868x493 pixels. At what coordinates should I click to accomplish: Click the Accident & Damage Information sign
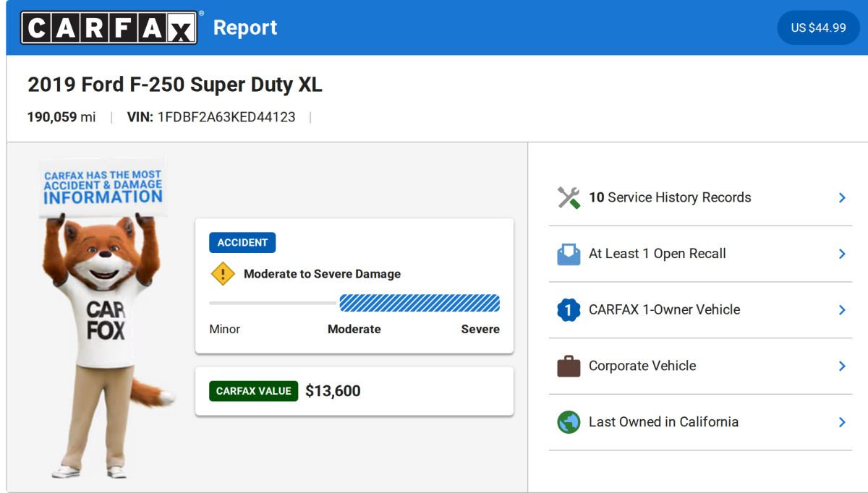(x=102, y=187)
